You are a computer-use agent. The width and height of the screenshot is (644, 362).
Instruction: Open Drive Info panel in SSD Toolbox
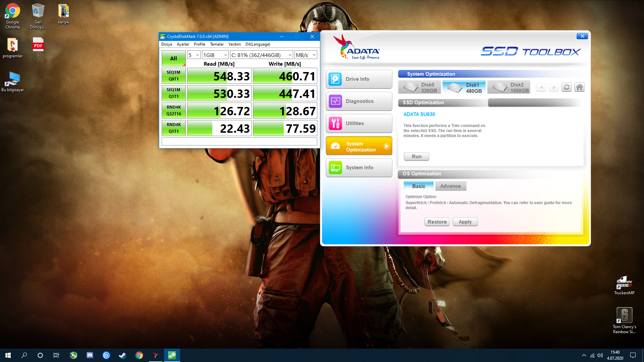coord(359,79)
